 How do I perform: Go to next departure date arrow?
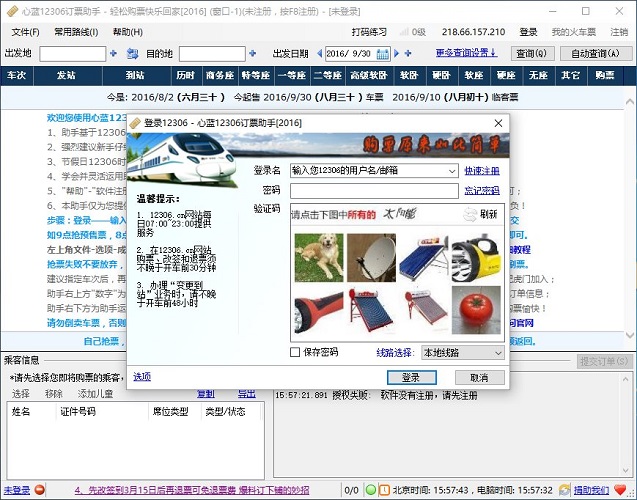(x=396, y=53)
